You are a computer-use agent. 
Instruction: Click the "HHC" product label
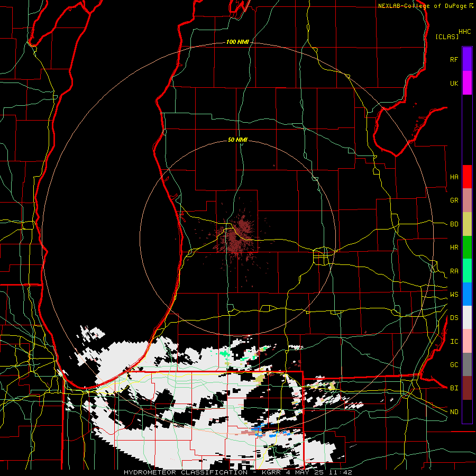point(465,32)
